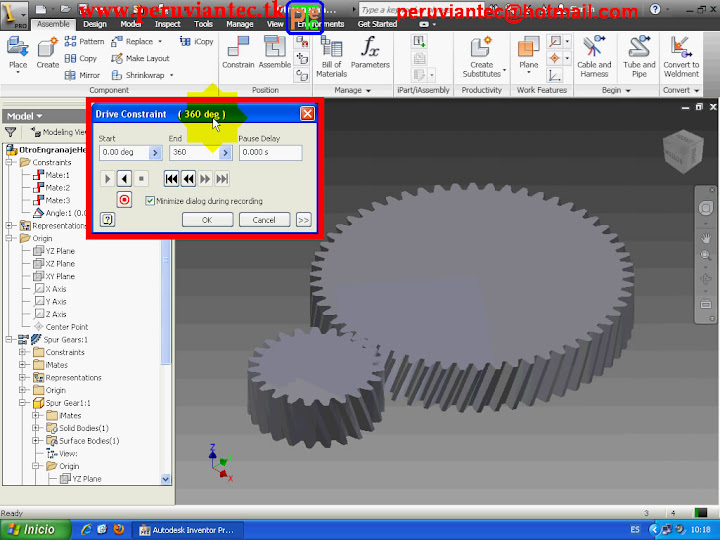Select the iCopy tool
Image resolution: width=720 pixels, height=540 pixels.
click(197, 42)
